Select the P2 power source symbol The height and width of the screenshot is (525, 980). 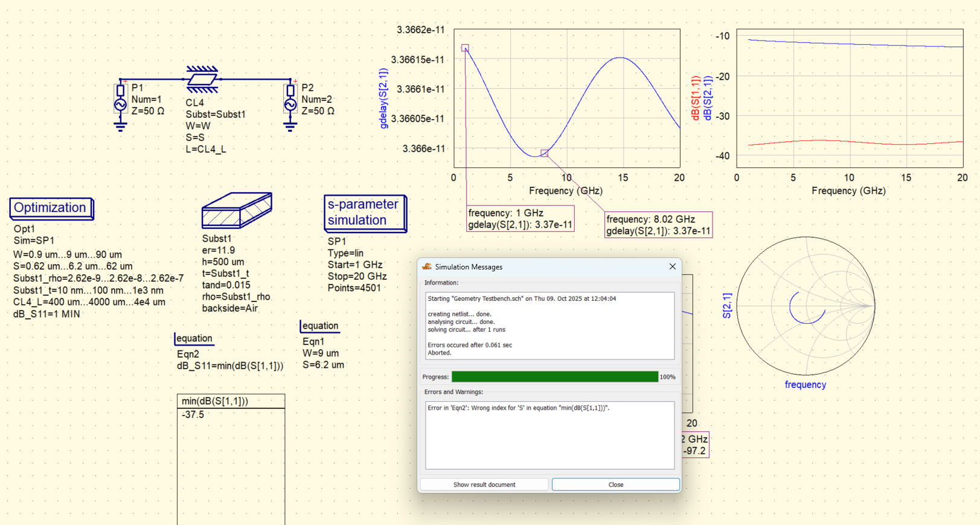coord(290,104)
